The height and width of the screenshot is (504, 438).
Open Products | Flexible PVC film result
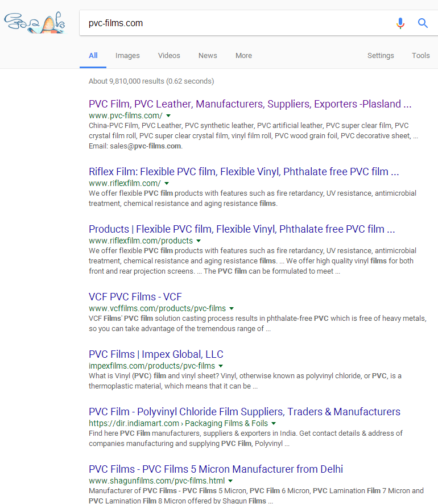[x=242, y=229]
